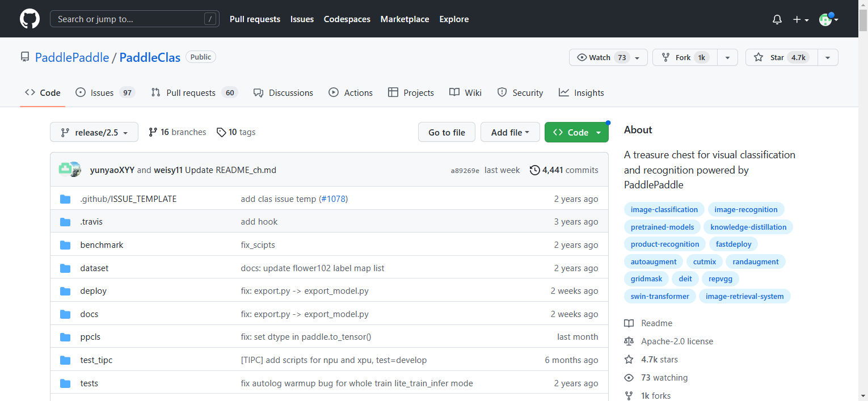This screenshot has height=401, width=868.
Task: Open the notifications bell
Action: (777, 19)
